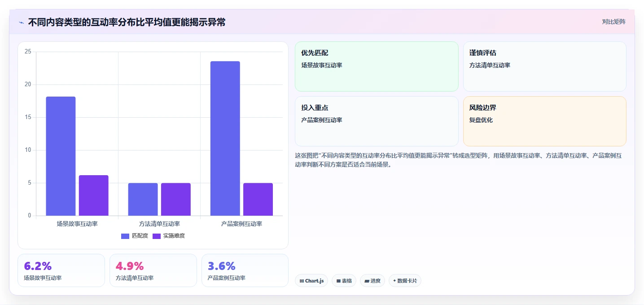The image size is (644, 305).
Task: Click the 匹配度 legend label text
Action: [140, 236]
